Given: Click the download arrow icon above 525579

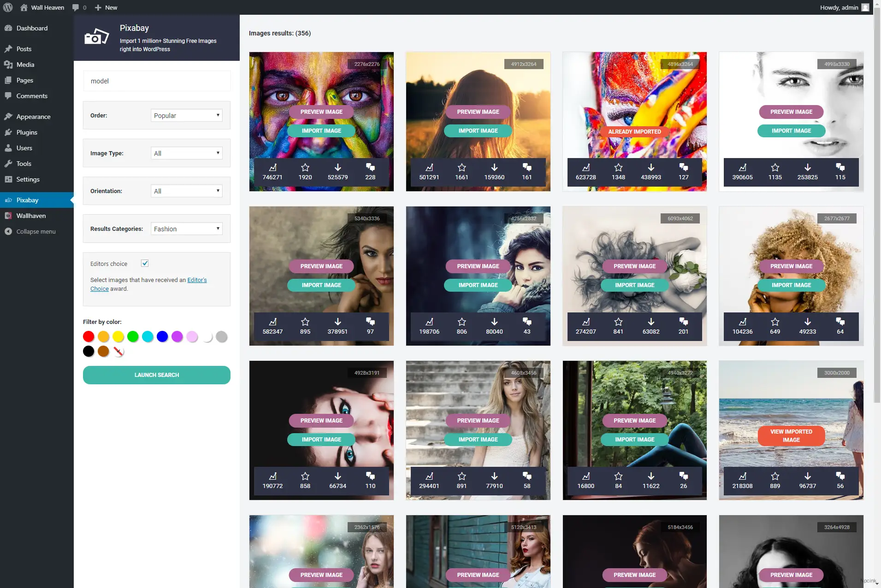Looking at the screenshot, I should pyautogui.click(x=338, y=167).
